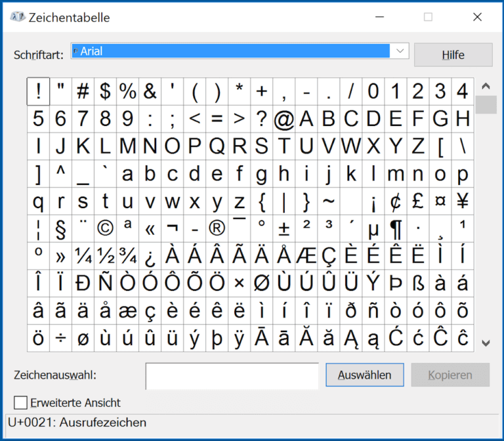This screenshot has height=441, width=504.
Task: Select the pilcrow ¶ character
Action: [396, 228]
